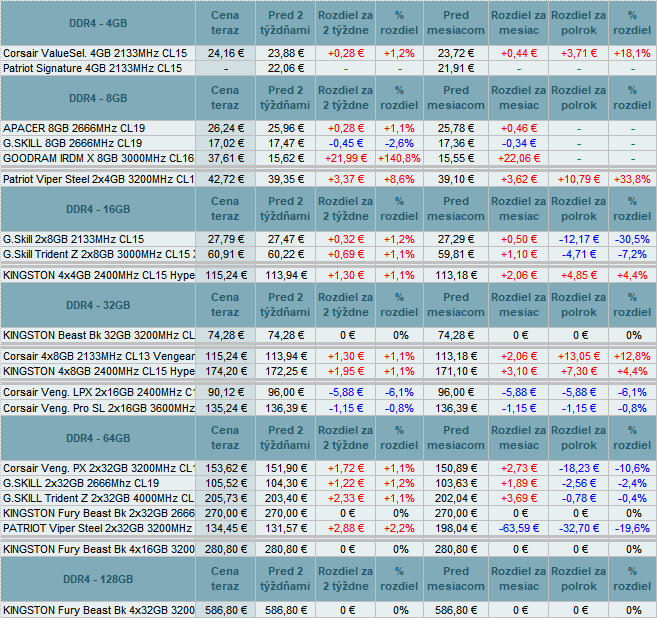Select the +13,05 € half-year difference cell

579,356
